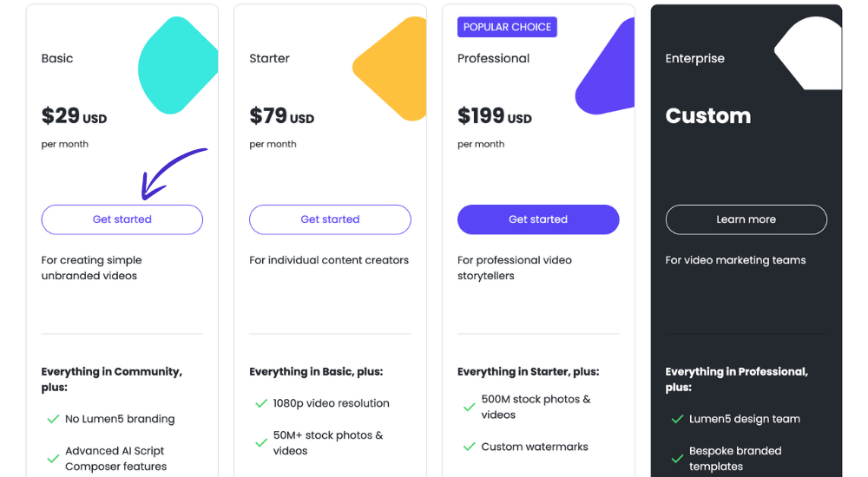
Task: Click the checkmark beside 50M+ stock photos
Action: [x=261, y=442]
